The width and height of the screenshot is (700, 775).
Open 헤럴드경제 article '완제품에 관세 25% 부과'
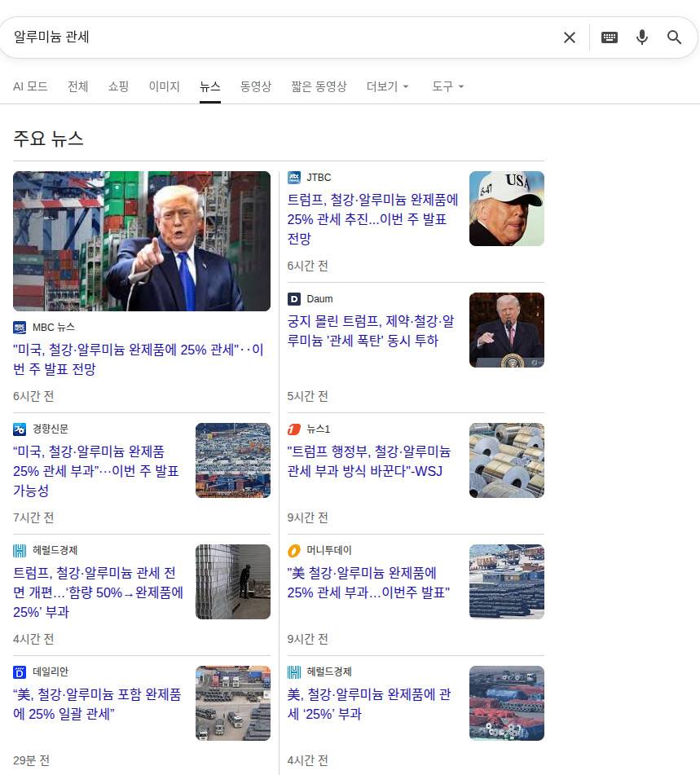click(369, 704)
